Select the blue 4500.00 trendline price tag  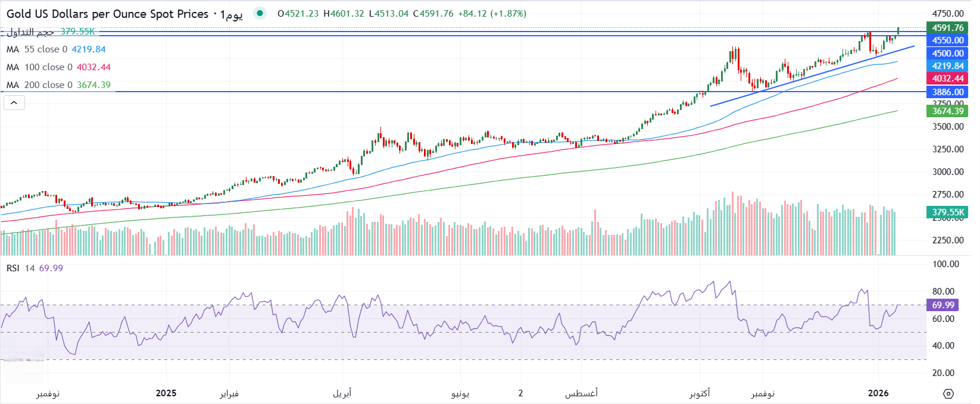(947, 53)
